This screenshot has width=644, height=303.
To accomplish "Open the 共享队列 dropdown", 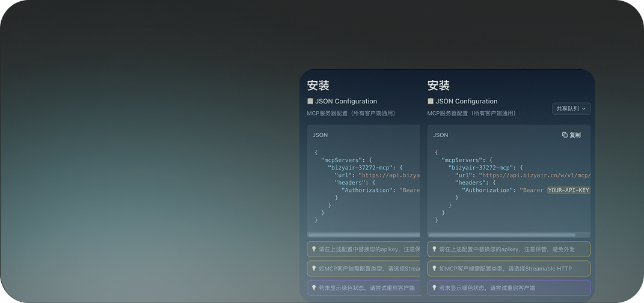I will (x=571, y=109).
